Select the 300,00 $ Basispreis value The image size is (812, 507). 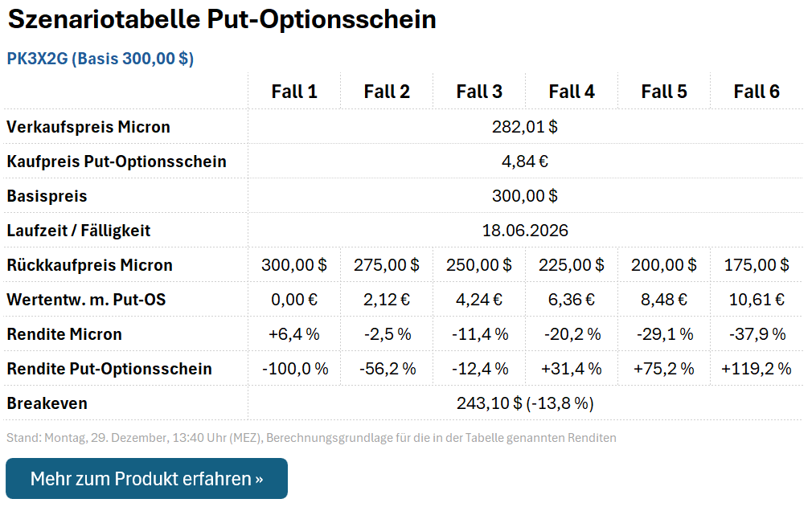point(527,195)
